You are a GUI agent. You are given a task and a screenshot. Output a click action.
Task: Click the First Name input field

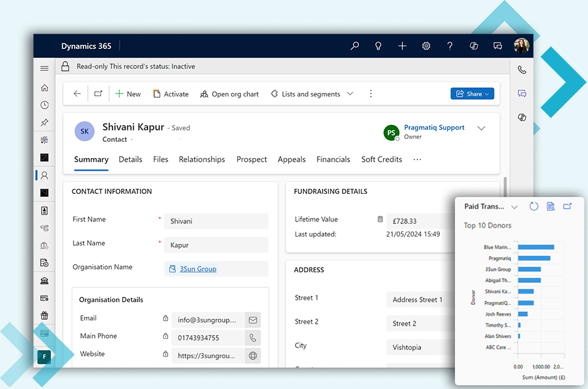tap(216, 221)
